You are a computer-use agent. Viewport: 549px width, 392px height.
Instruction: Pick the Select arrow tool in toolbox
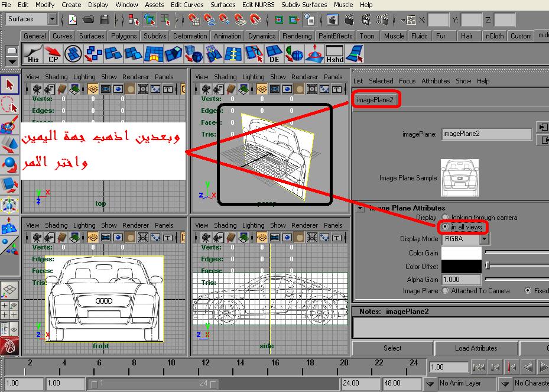click(9, 85)
